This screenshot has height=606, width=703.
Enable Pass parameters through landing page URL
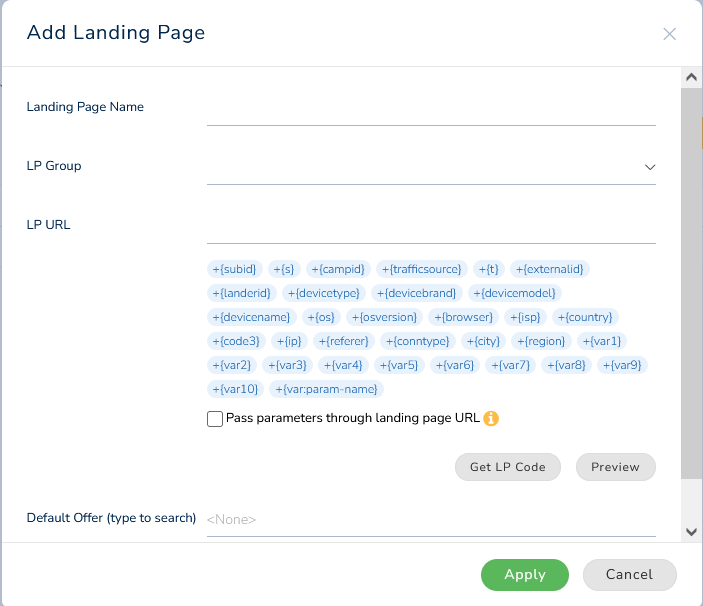click(x=215, y=419)
